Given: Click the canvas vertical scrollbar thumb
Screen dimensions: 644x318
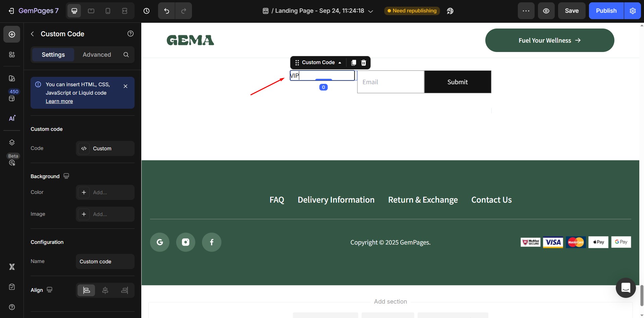Looking at the screenshot, I should (x=642, y=296).
